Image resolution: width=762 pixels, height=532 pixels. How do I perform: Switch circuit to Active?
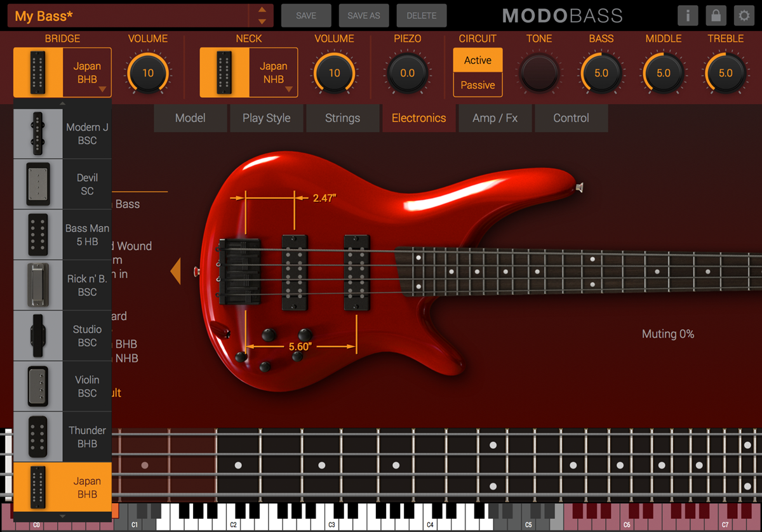(x=478, y=60)
